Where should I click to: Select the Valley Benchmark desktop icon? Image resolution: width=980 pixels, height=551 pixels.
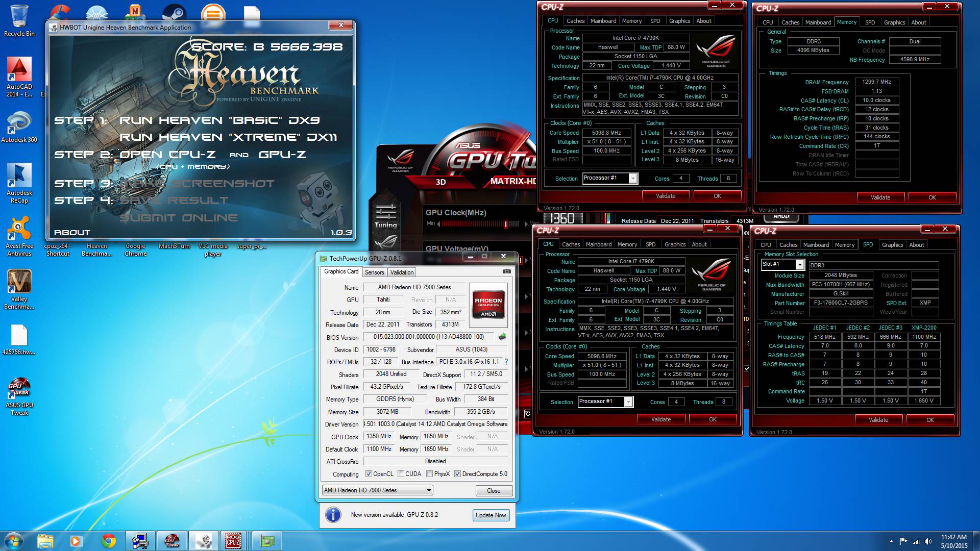[19, 289]
